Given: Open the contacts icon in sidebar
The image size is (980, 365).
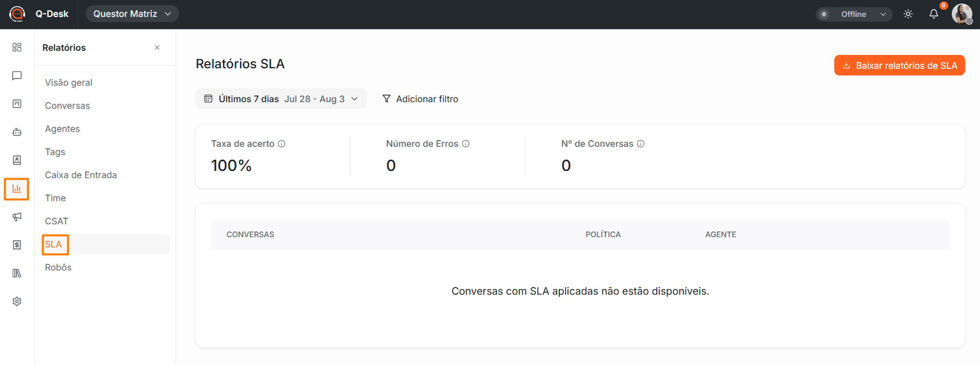Looking at the screenshot, I should click(17, 160).
